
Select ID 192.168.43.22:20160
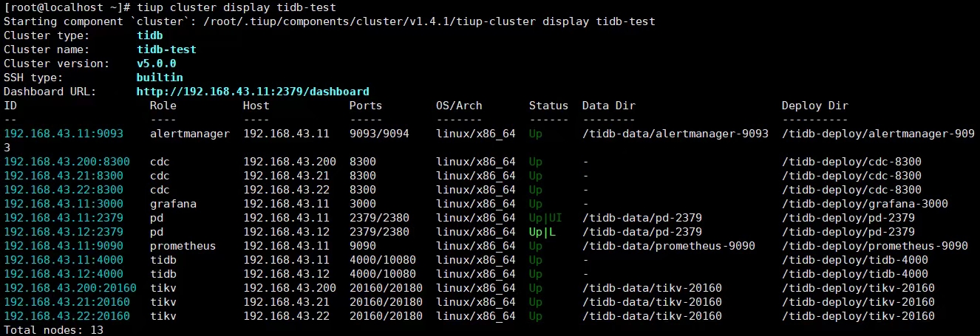pyautogui.click(x=67, y=316)
